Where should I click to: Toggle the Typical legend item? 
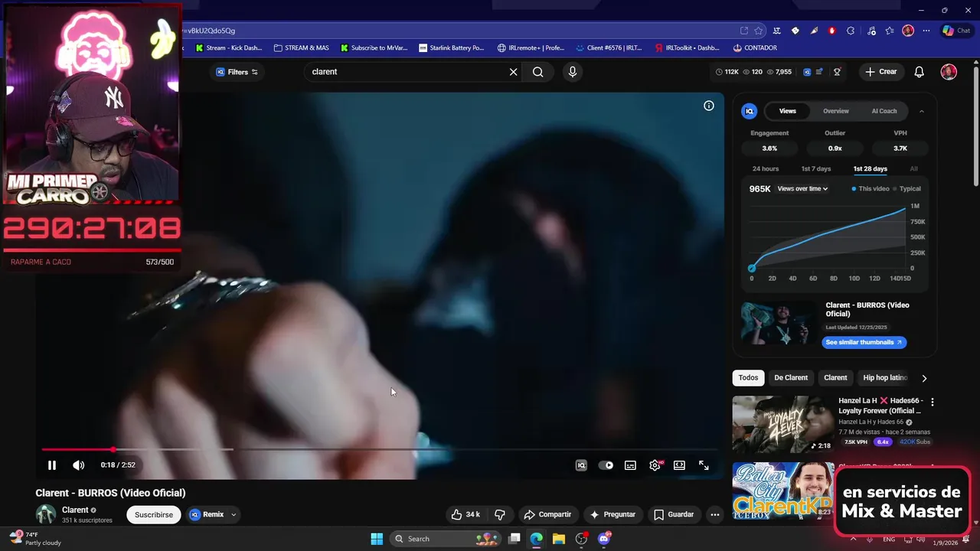[907, 189]
